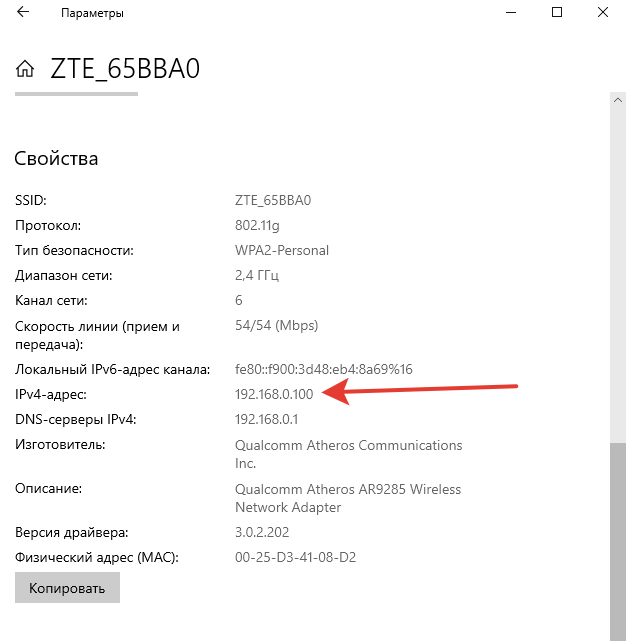
Task: Click the MAC address 00-25-D3-41-08-D2
Action: (x=297, y=557)
